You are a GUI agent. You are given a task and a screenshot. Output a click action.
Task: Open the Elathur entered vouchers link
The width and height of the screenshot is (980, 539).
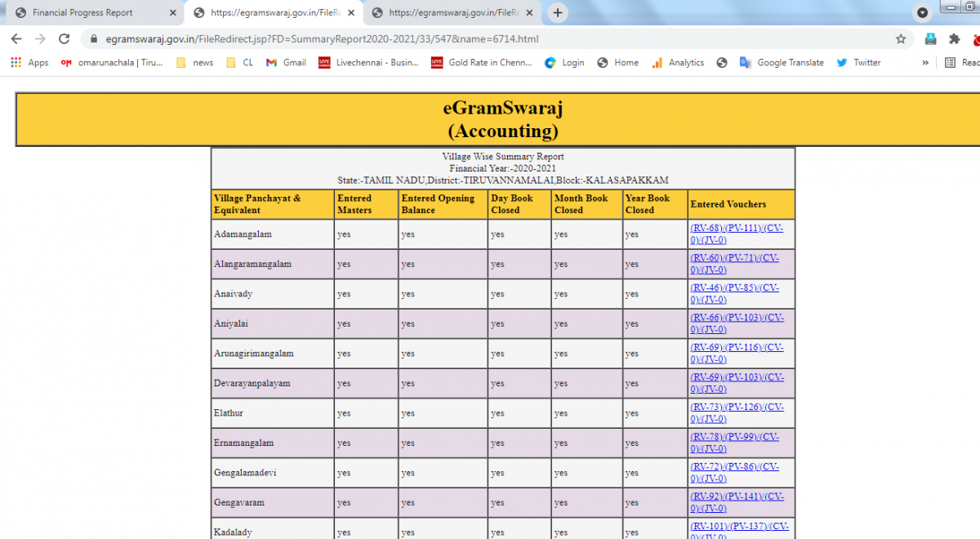[x=736, y=408]
